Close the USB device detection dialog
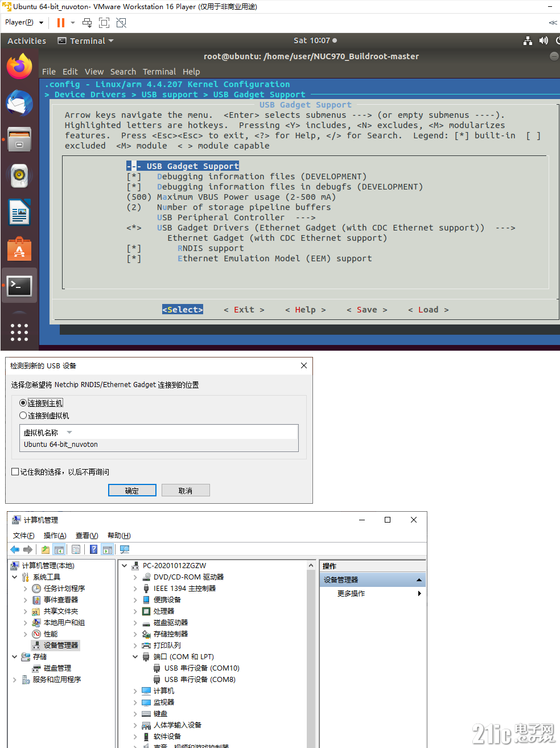This screenshot has height=748, width=560. [304, 365]
